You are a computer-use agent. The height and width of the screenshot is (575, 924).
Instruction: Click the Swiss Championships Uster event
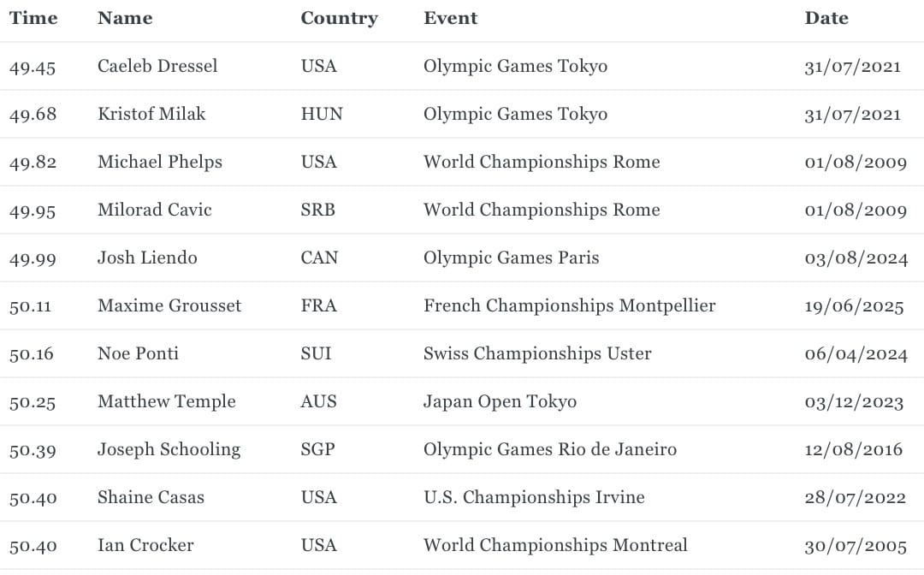537,353
